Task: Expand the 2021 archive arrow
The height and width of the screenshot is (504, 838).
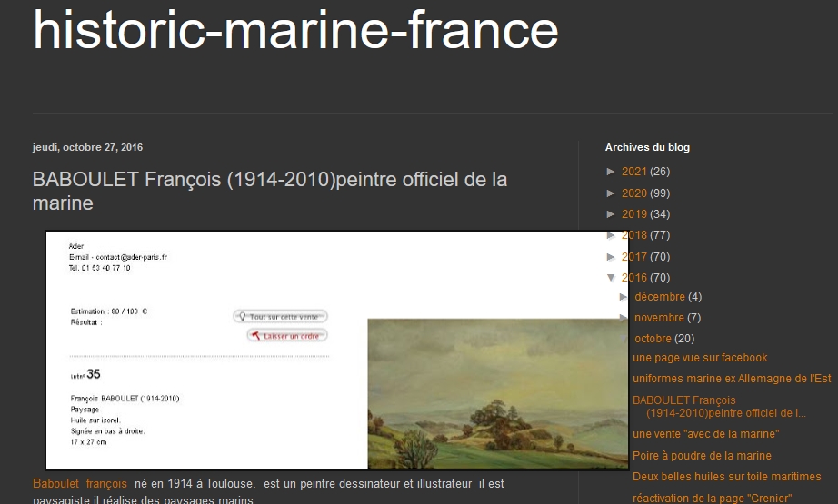Action: 611,172
